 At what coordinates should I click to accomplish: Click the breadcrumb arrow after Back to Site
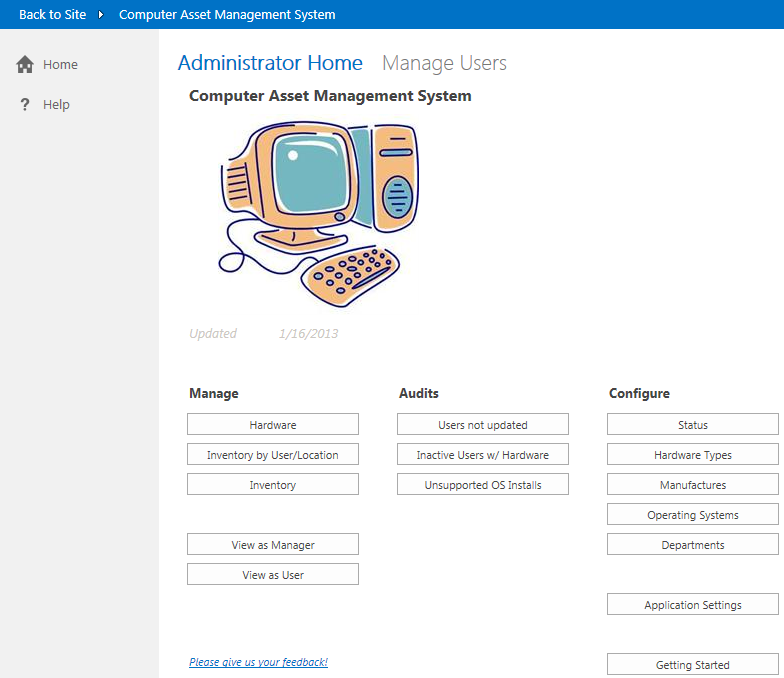pos(101,15)
